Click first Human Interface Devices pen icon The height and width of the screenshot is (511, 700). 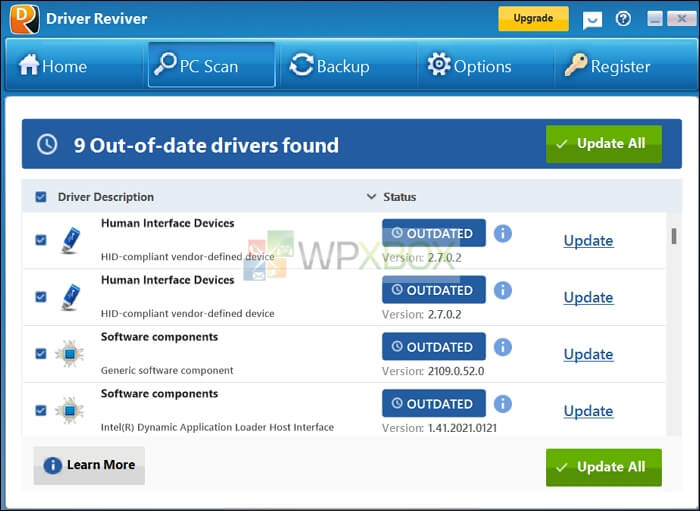70,241
